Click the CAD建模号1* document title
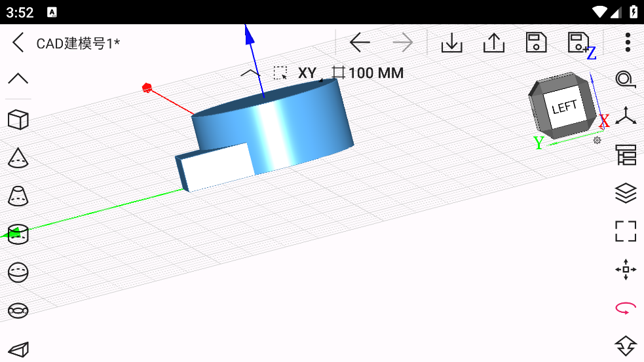644x362 pixels. pyautogui.click(x=78, y=43)
